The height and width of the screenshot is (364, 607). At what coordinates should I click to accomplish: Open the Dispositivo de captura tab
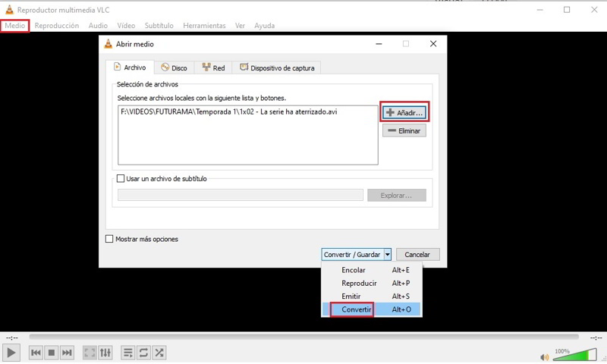278,67
